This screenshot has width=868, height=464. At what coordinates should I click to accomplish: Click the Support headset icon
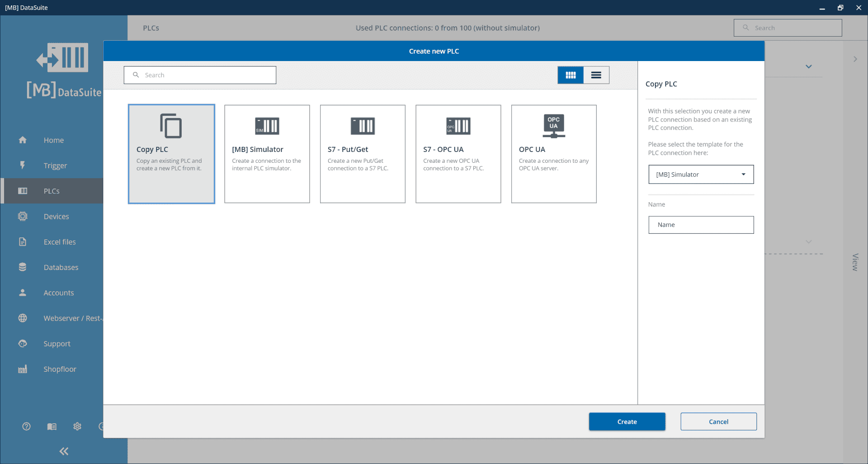tap(23, 344)
